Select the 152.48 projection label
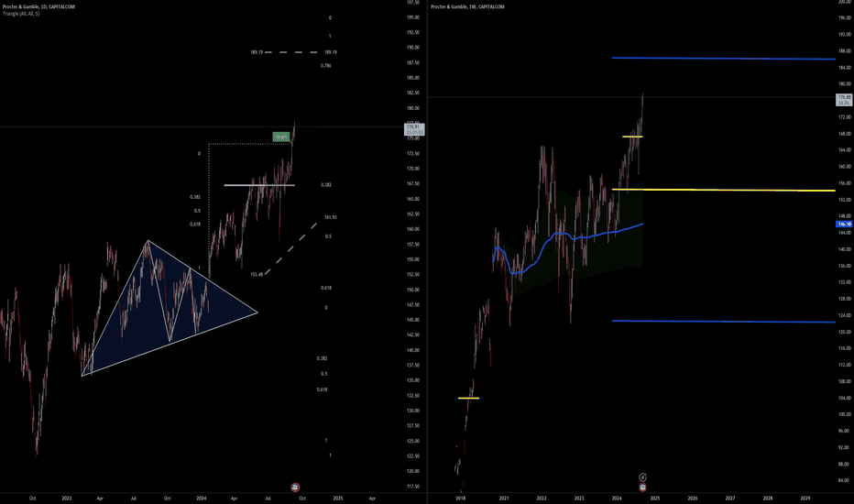854x504 pixels. tap(257, 274)
